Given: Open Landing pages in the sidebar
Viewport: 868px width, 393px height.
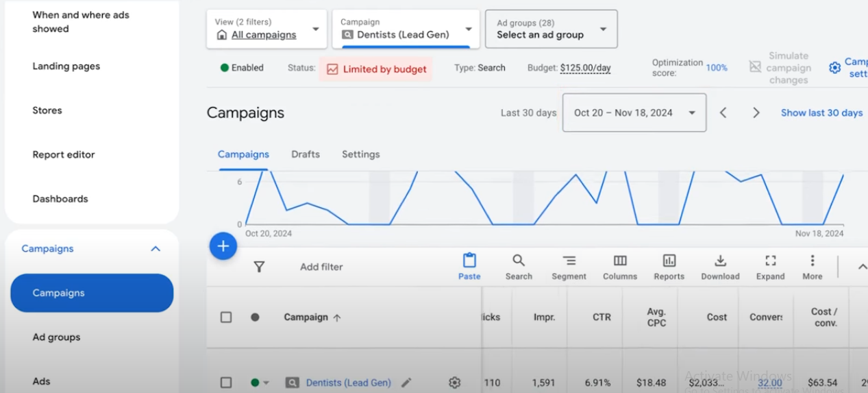Looking at the screenshot, I should tap(66, 67).
